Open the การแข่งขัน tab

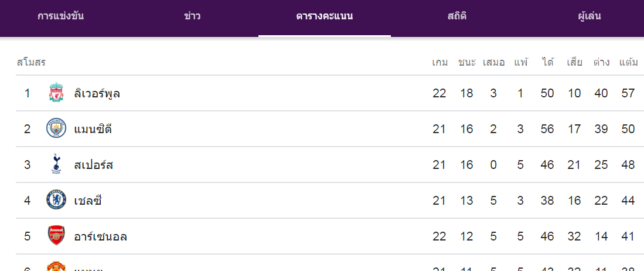point(60,16)
